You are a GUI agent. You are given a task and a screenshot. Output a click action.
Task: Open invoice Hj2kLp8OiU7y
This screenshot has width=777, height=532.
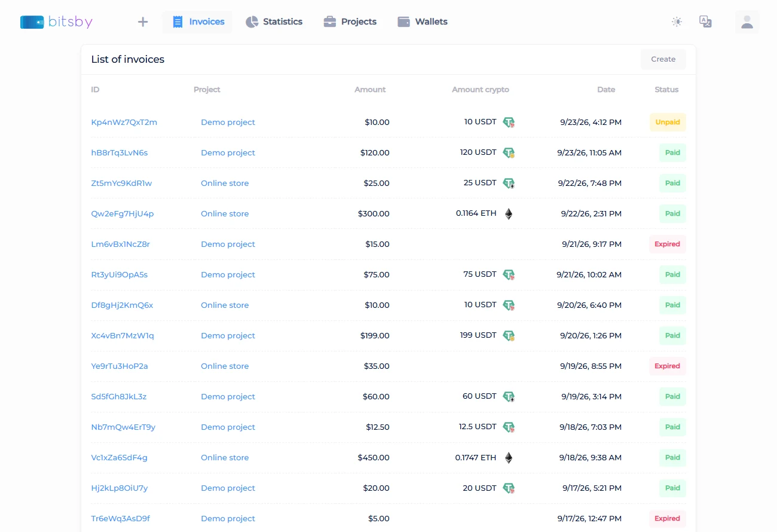(119, 488)
